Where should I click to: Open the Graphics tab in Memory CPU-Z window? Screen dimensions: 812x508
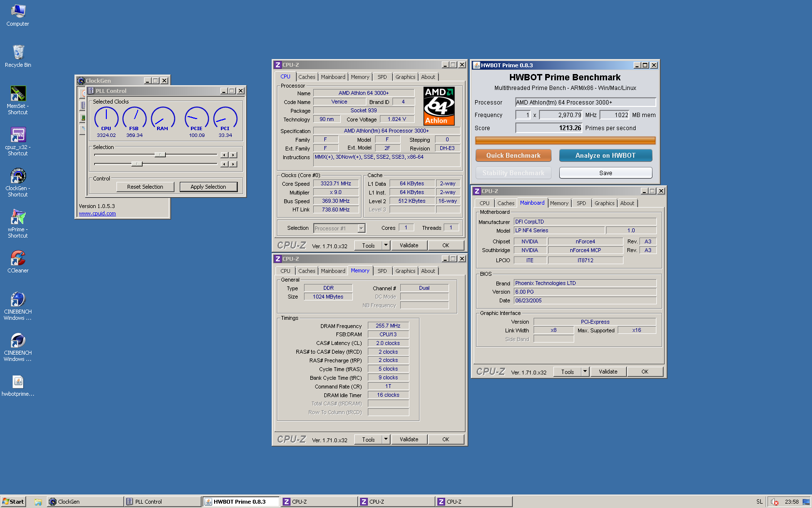coord(405,271)
